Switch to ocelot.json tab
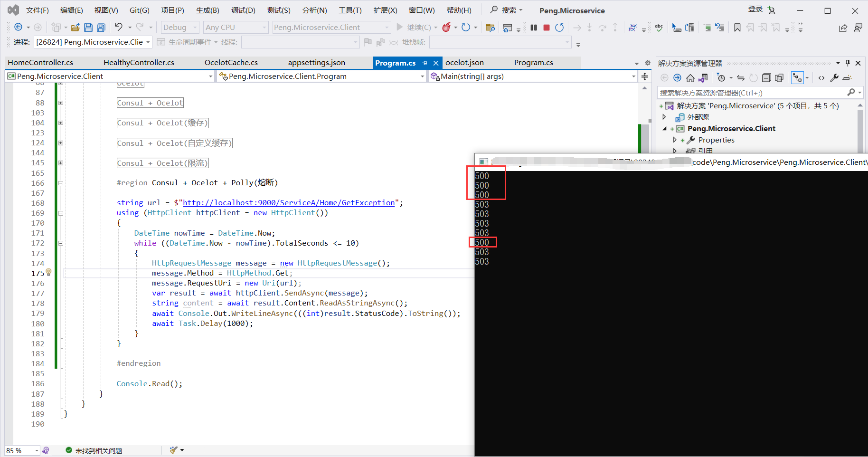The image size is (868, 457). pos(464,63)
